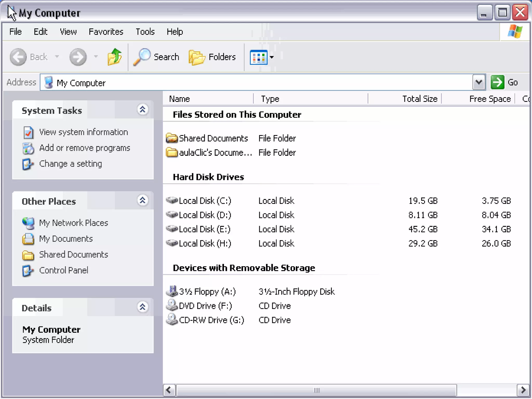532x399 pixels.
Task: Select the CD-RW Drive (G:) icon
Action: [172, 320]
